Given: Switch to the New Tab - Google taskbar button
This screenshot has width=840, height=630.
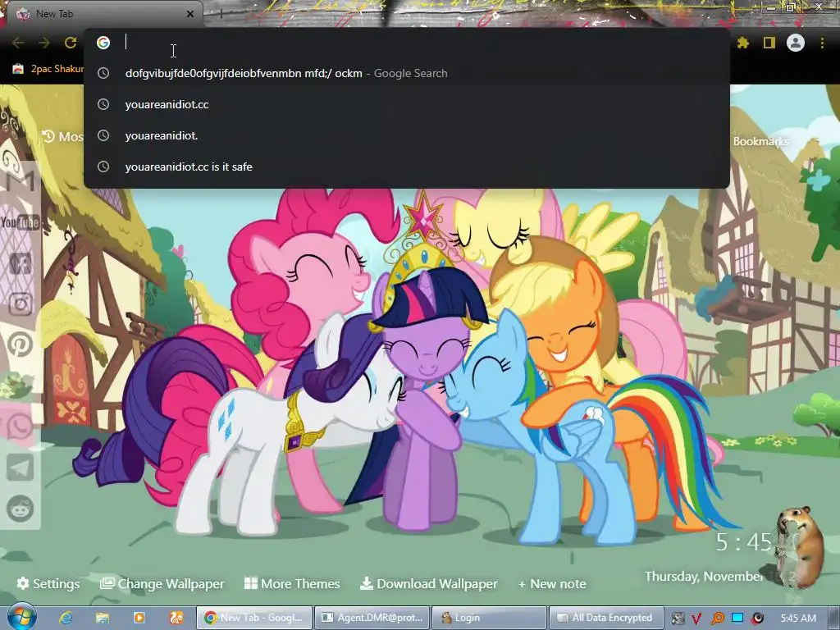Looking at the screenshot, I should tap(254, 618).
